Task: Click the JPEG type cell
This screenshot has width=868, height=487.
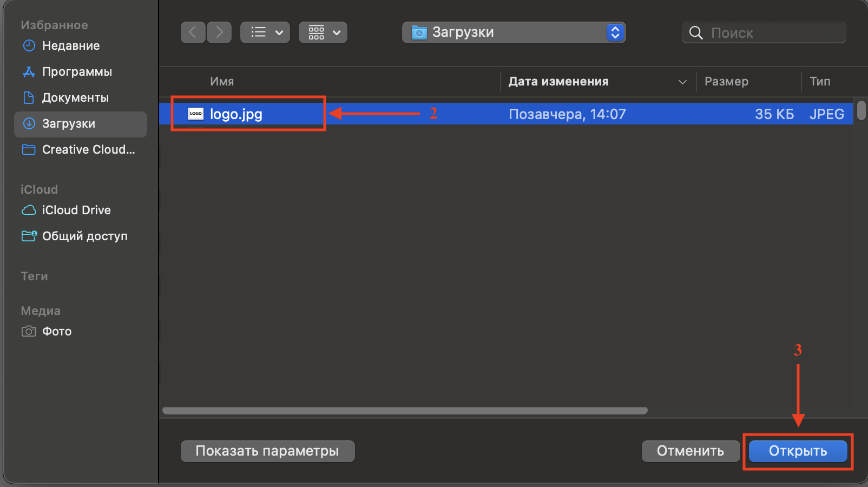Action: (x=827, y=114)
